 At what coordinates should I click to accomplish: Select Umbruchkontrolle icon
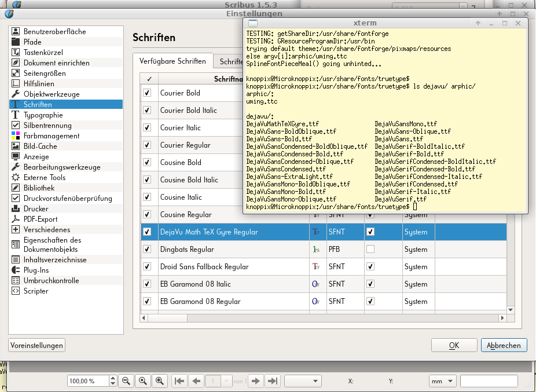click(16, 280)
